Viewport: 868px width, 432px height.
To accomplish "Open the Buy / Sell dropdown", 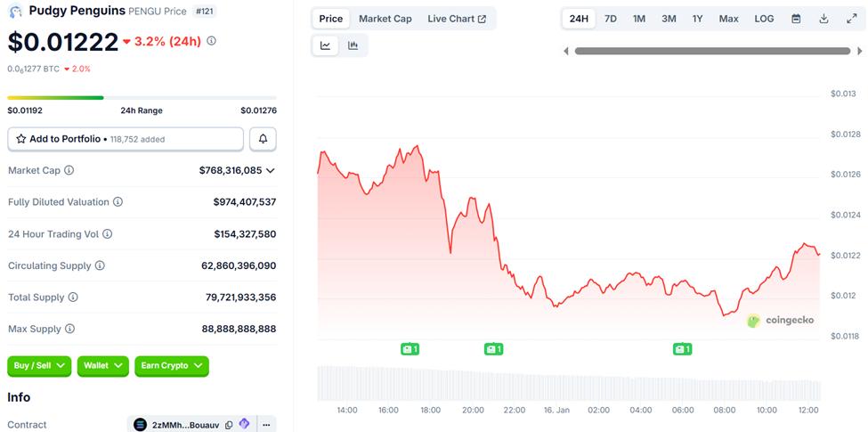I will point(39,365).
